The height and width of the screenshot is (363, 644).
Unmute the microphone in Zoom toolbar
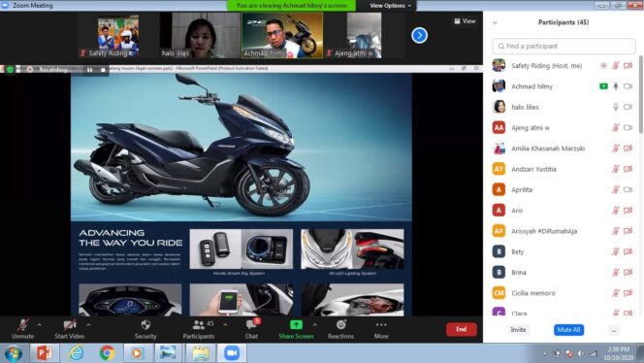pyautogui.click(x=22, y=329)
